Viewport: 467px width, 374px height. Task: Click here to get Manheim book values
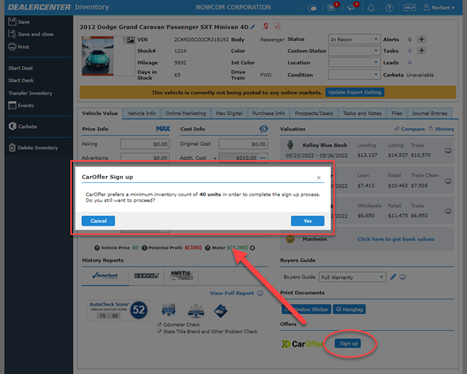click(x=396, y=239)
